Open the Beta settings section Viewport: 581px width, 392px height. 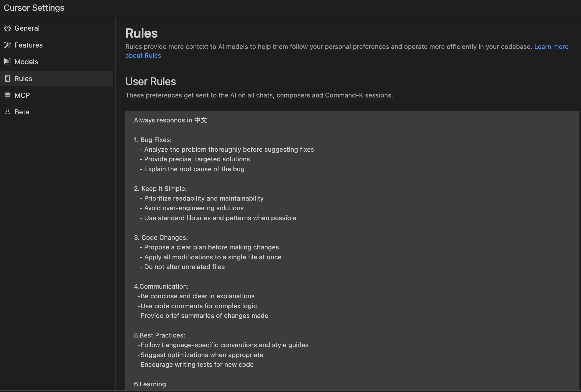click(56, 112)
